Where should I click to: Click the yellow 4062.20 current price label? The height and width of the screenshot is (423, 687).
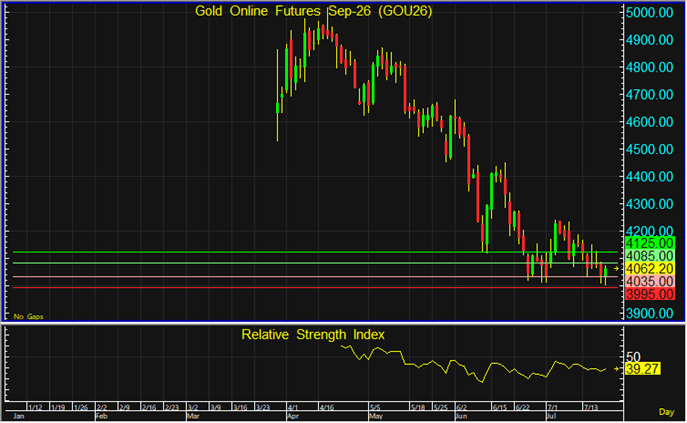click(x=649, y=269)
